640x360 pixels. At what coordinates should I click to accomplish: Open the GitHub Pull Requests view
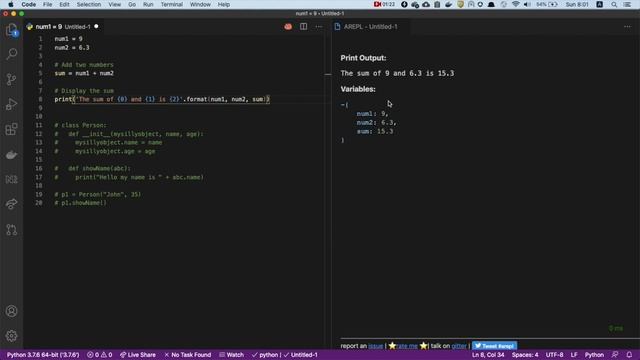pyautogui.click(x=11, y=229)
